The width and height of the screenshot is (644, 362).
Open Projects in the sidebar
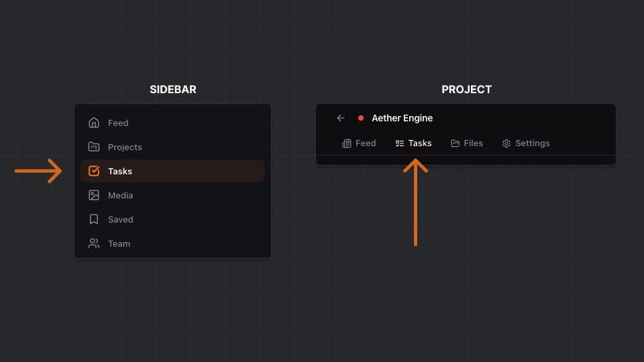pyautogui.click(x=172, y=147)
